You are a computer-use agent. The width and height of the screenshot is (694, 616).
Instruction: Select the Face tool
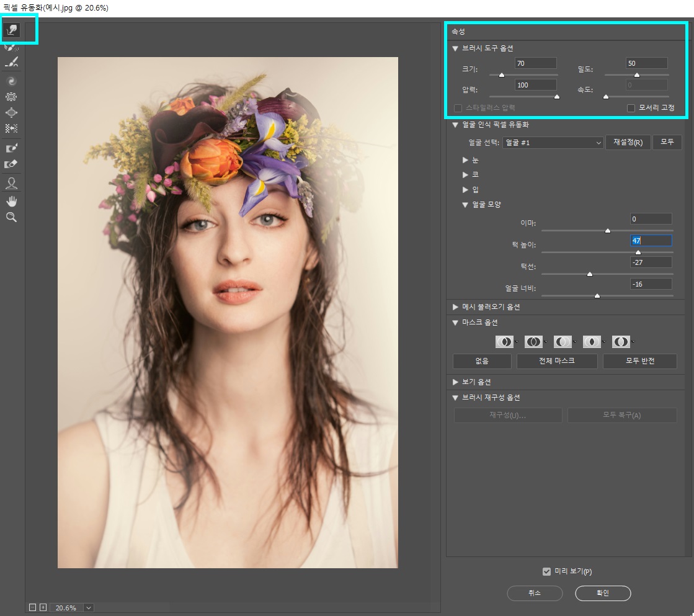coord(12,184)
